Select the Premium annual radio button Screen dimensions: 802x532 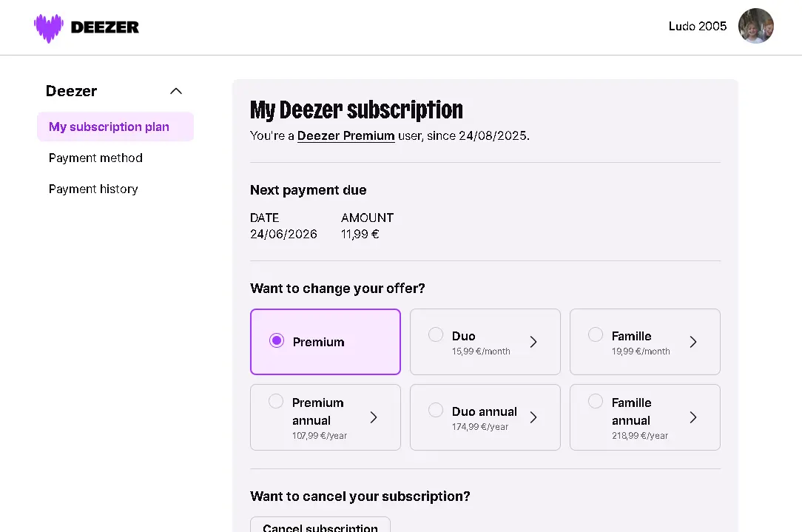pyautogui.click(x=276, y=401)
